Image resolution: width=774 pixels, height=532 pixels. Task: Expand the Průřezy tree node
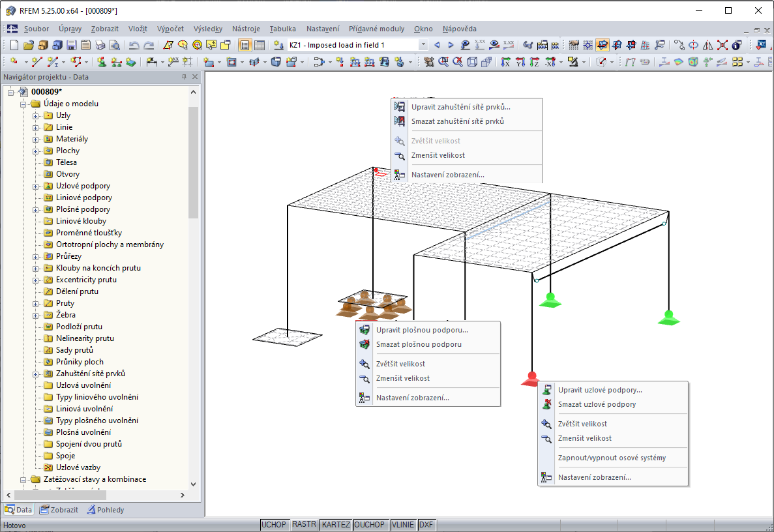tap(36, 257)
